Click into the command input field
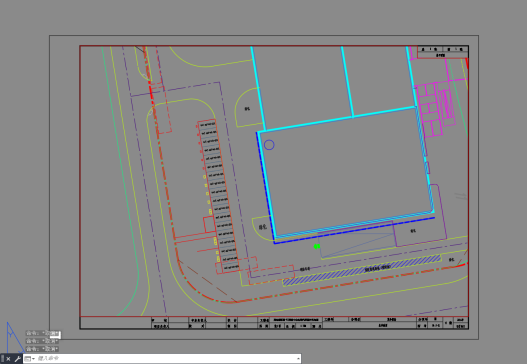 [x=166, y=359]
